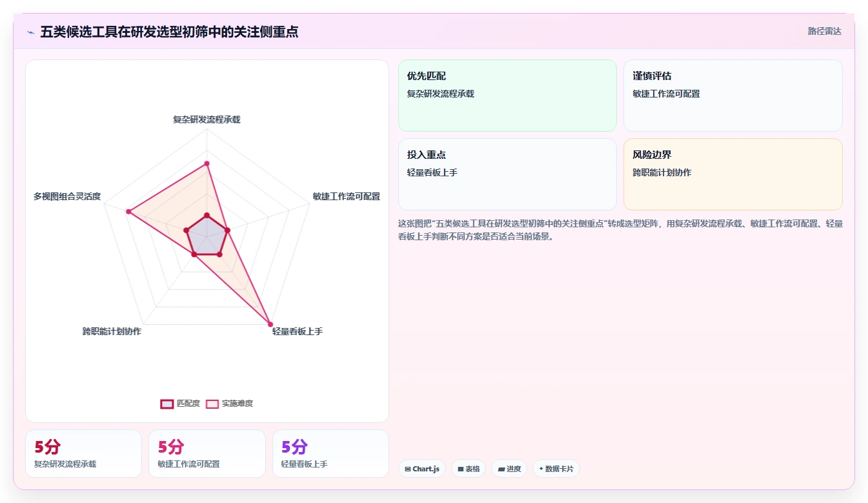Toggle the 匹配度 legend item
Screen dimensions: 868x503
coord(180,404)
